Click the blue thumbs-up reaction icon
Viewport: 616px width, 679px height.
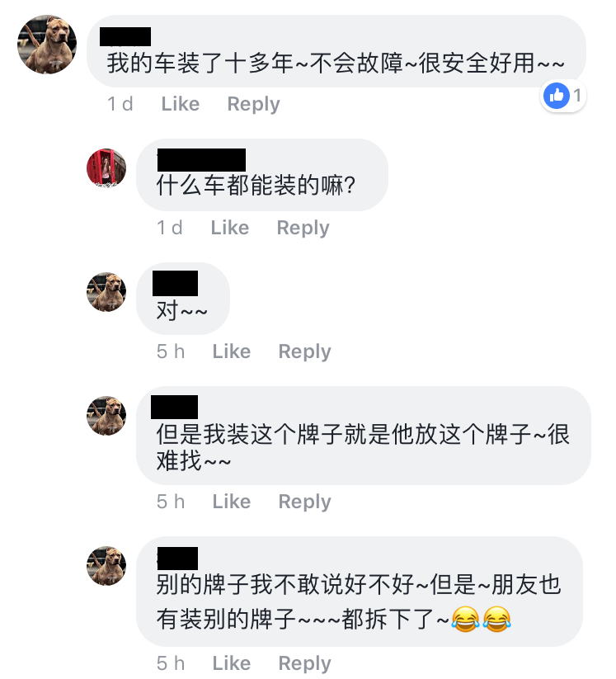557,95
